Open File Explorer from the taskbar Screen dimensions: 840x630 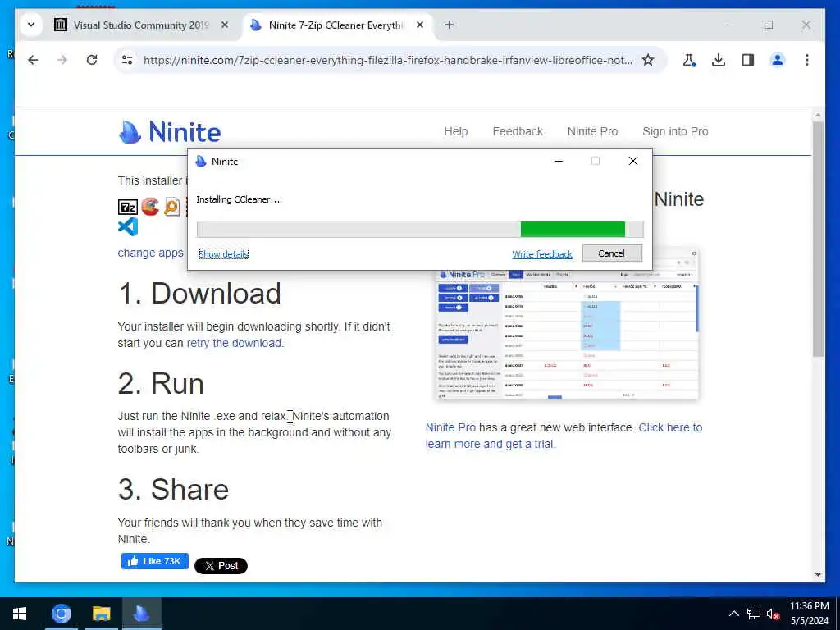tap(101, 614)
